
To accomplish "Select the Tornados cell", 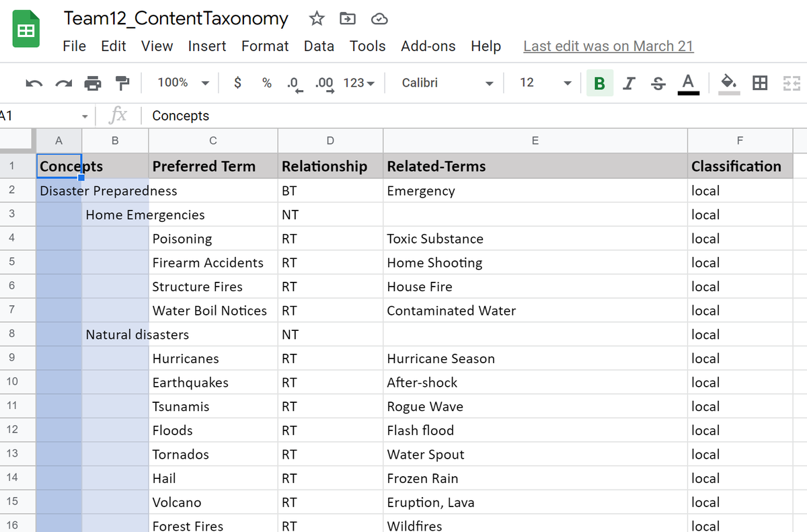I will [x=213, y=455].
